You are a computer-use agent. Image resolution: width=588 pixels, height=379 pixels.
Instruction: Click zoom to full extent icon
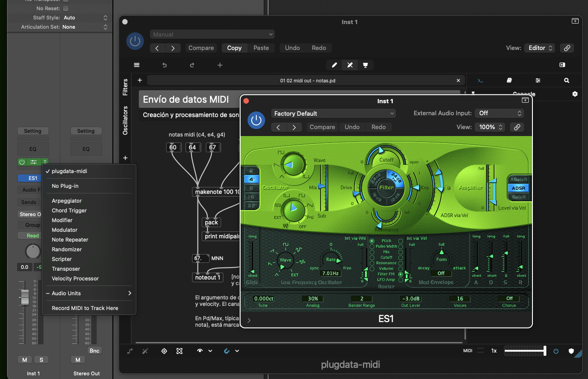[179, 351]
